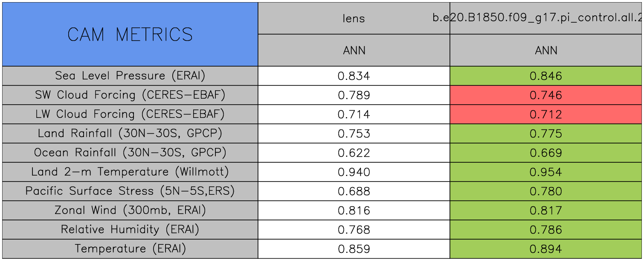644x261 pixels.
Task: Click the ANN label under lens
Action: (354, 50)
